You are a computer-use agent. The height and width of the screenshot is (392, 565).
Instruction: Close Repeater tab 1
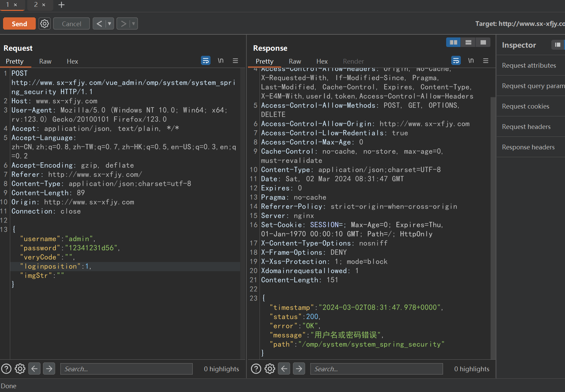click(15, 5)
